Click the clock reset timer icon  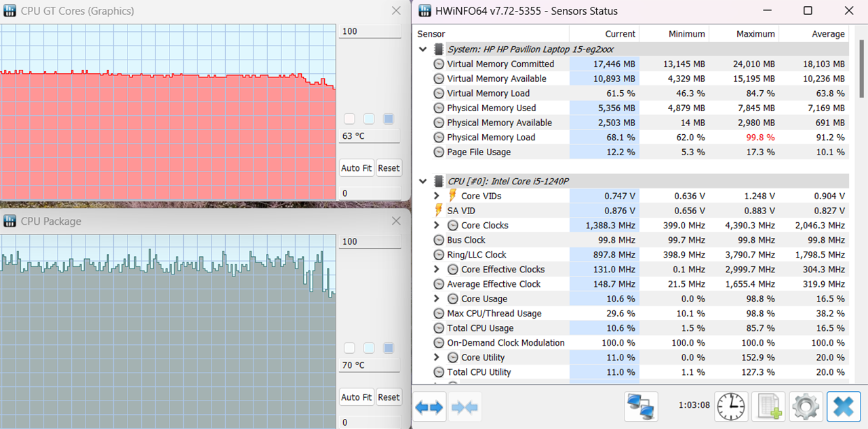point(731,407)
